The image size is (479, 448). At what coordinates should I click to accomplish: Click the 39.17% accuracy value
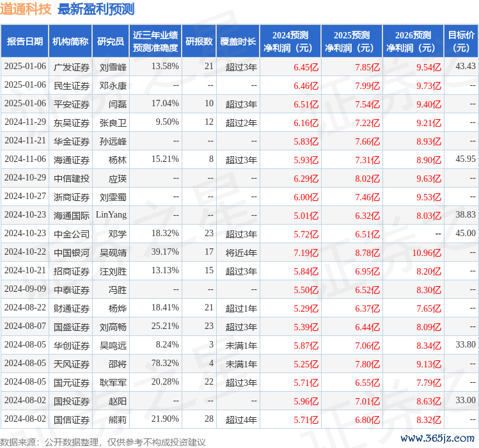click(x=165, y=252)
